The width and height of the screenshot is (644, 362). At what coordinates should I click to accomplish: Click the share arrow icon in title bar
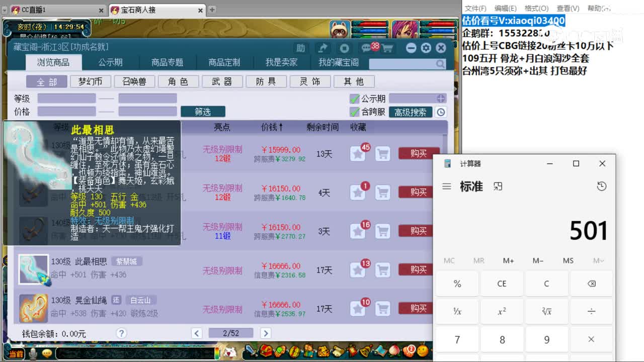click(x=323, y=48)
